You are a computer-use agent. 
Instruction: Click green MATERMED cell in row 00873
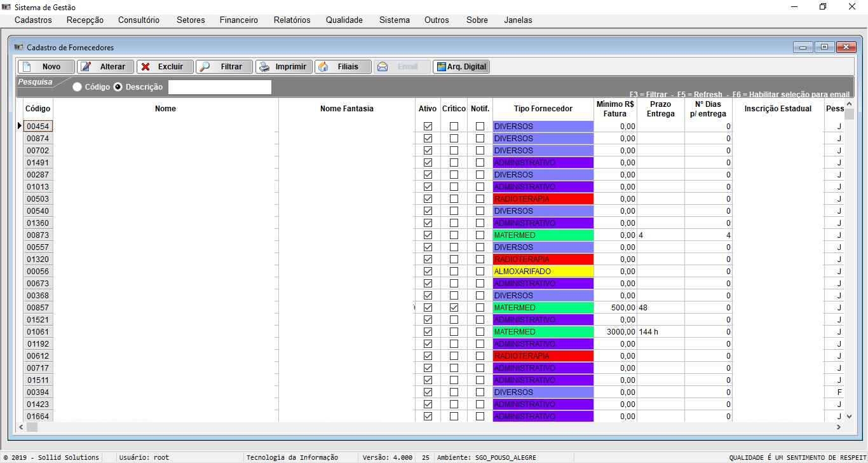pyautogui.click(x=543, y=235)
